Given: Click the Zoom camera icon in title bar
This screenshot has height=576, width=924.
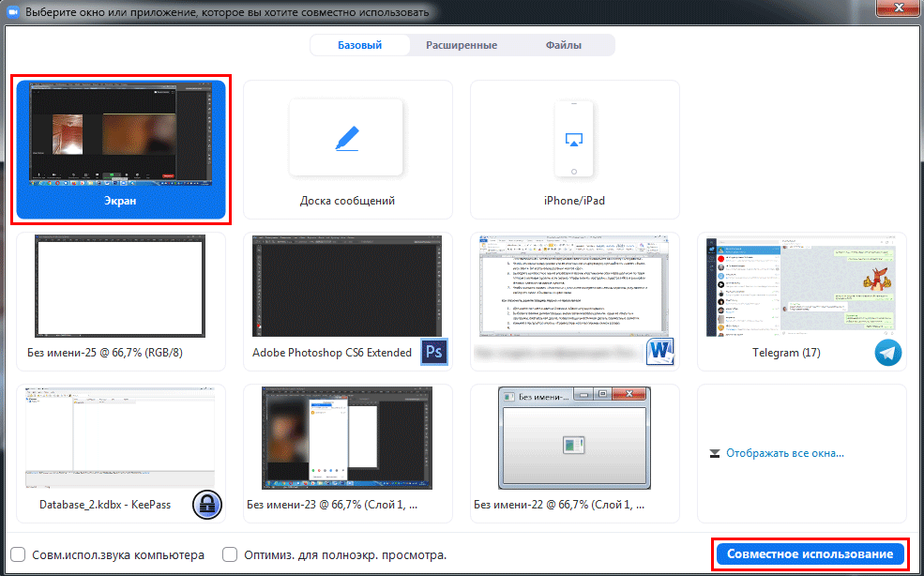Looking at the screenshot, I should 13,13.
